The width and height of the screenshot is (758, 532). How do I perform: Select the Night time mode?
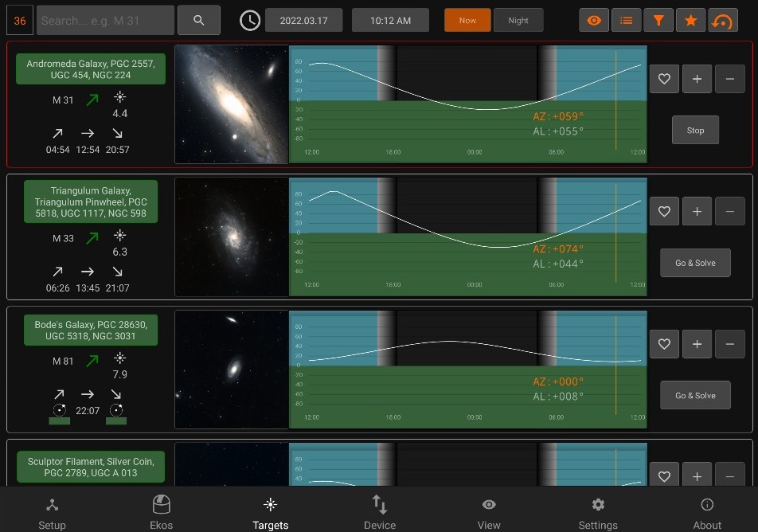pyautogui.click(x=518, y=21)
